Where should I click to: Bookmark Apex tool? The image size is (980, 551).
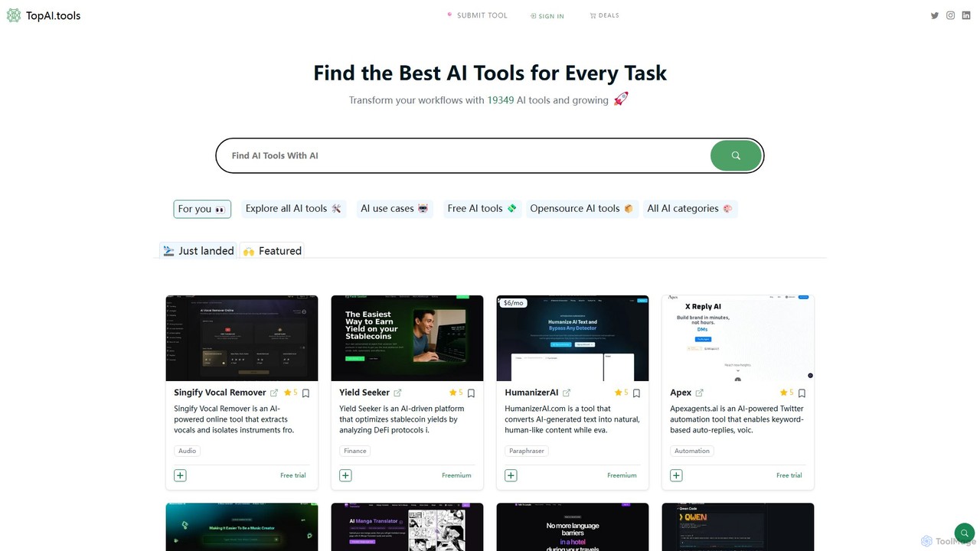click(802, 393)
